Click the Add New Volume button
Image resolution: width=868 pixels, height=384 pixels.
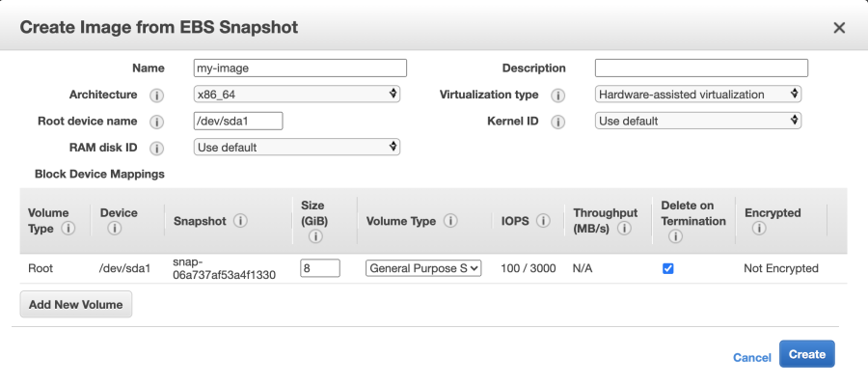[x=76, y=304]
